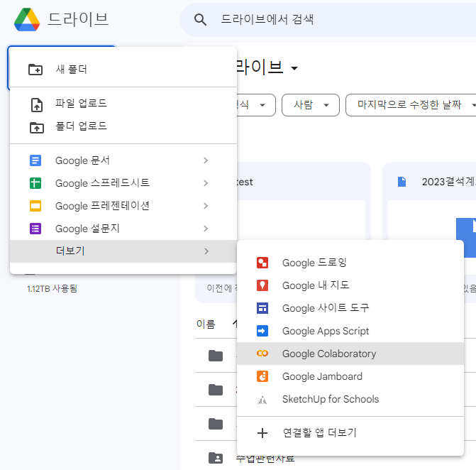Click the SketchUp for Schools icon
The width and height of the screenshot is (476, 470).
coord(262,399)
